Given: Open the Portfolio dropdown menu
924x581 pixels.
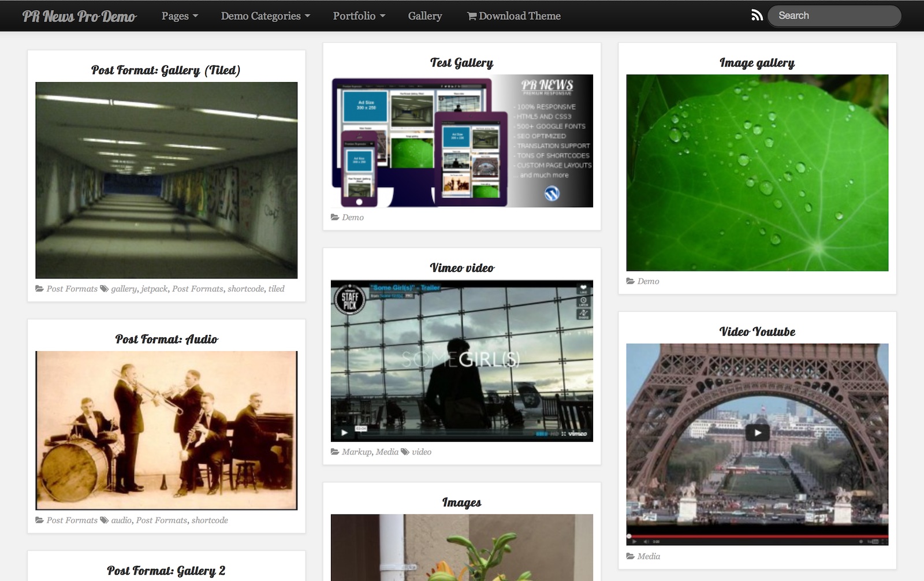Looking at the screenshot, I should coord(359,16).
